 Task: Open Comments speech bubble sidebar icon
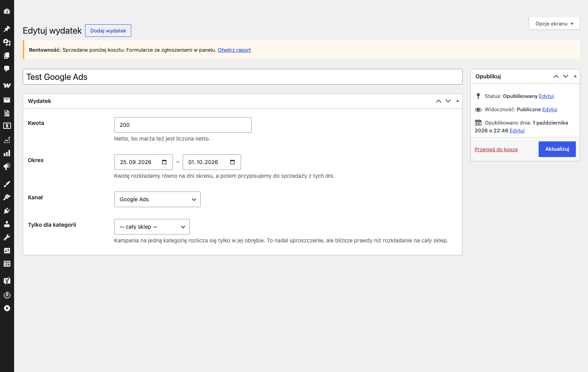pyautogui.click(x=7, y=69)
